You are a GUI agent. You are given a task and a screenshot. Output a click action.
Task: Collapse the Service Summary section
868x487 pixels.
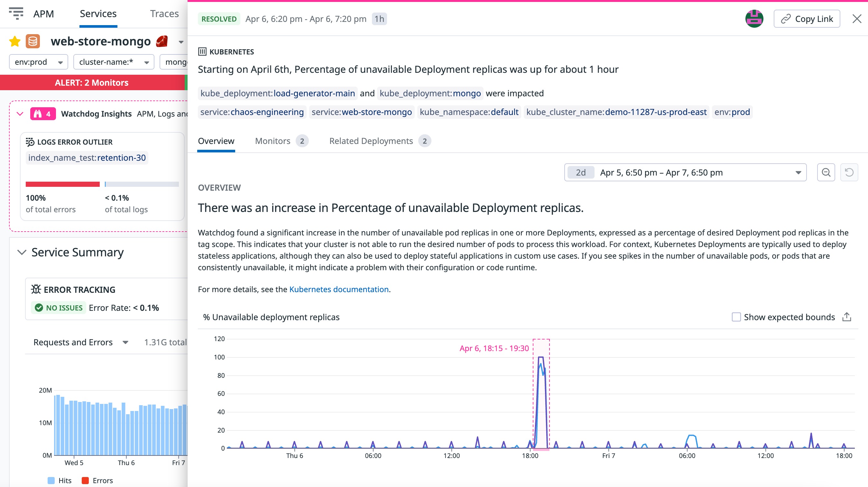coord(22,252)
